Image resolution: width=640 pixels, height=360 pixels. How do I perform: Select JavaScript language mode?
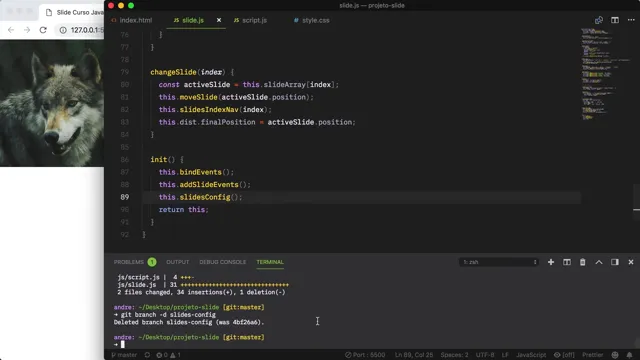pos(531,355)
